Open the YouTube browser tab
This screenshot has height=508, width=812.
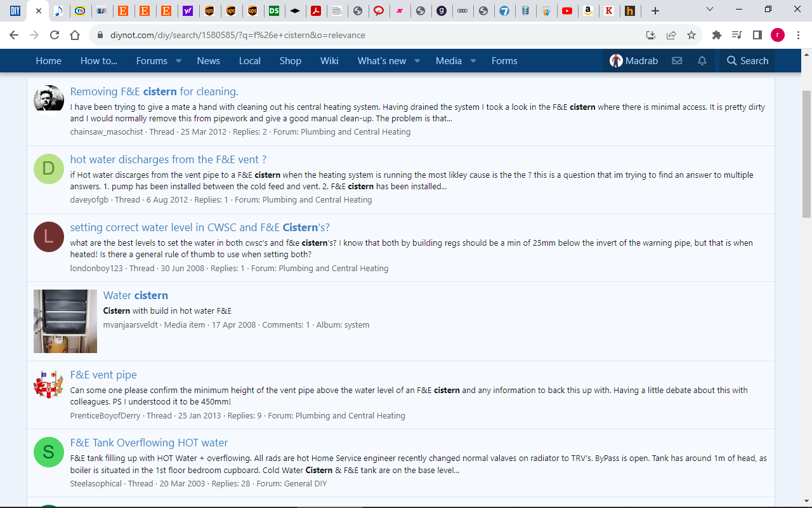(567, 11)
